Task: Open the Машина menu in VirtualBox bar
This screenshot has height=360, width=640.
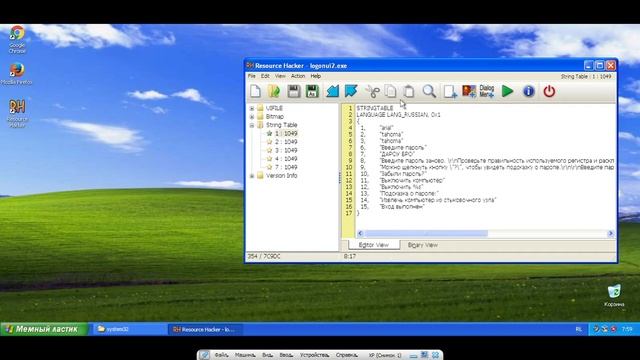Action: (245, 355)
